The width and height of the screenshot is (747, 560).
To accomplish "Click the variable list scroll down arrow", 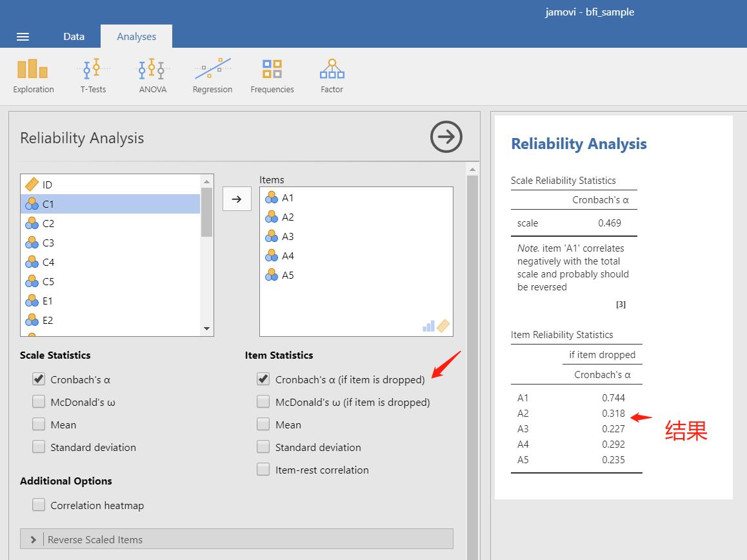I will click(207, 328).
